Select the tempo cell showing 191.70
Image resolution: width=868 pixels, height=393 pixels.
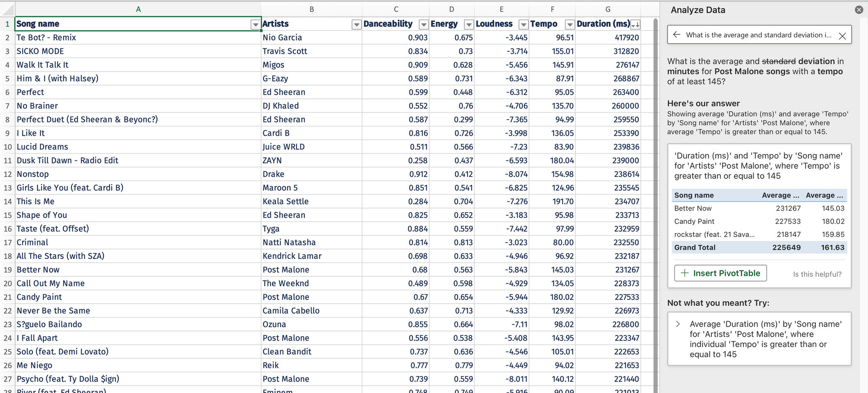coord(552,202)
